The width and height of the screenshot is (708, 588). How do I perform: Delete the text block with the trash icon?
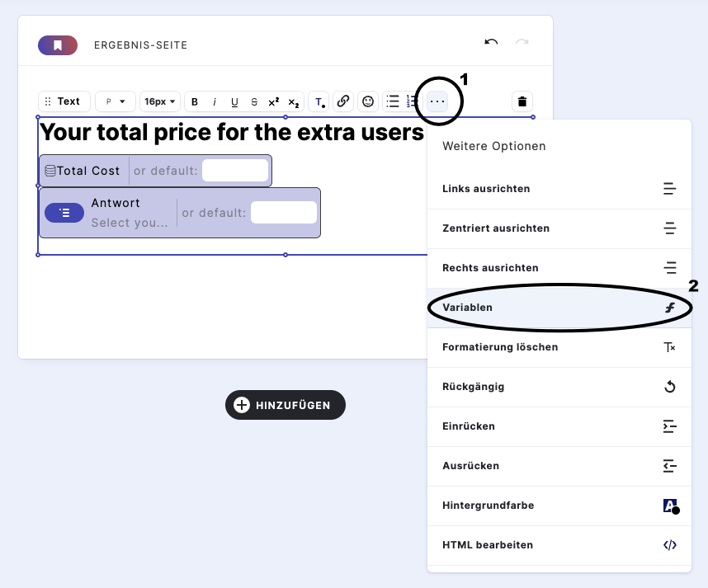[x=522, y=101]
